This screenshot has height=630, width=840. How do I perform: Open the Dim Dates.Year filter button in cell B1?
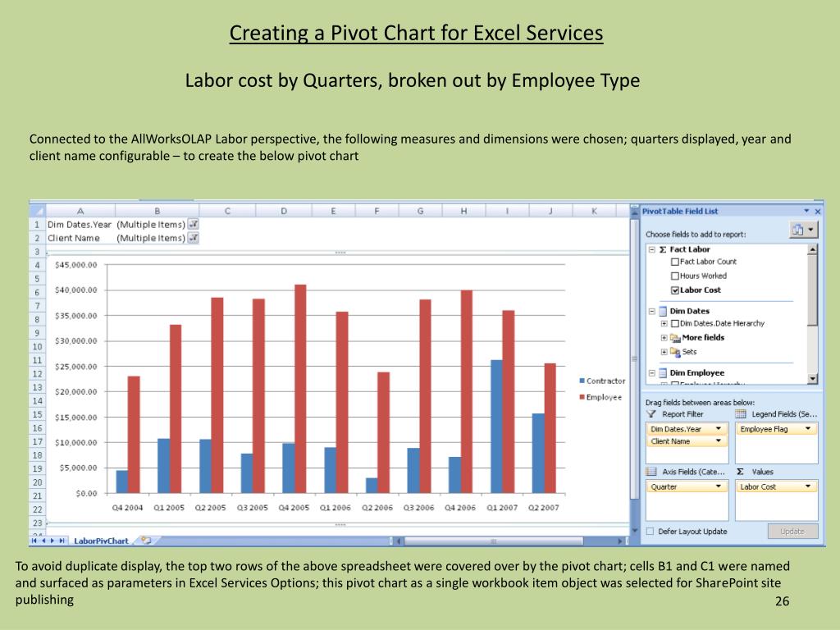pyautogui.click(x=194, y=225)
